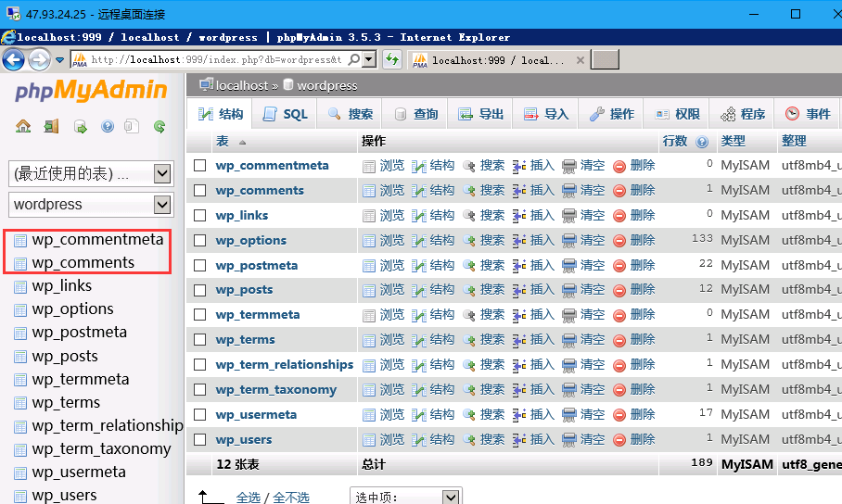Switch to the 结构 tab
Screen dimensions: 842x504
(x=220, y=114)
